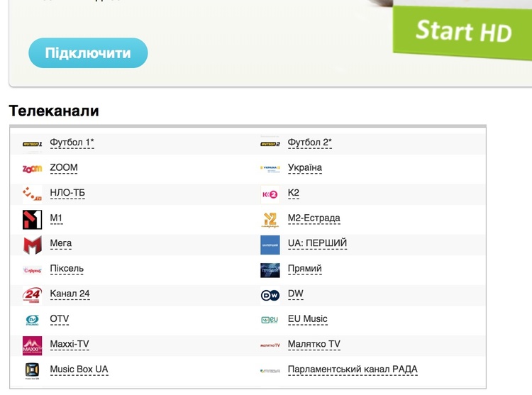This screenshot has width=532, height=395.
Task: Click the Maxxi-TV logo icon
Action: (x=32, y=345)
